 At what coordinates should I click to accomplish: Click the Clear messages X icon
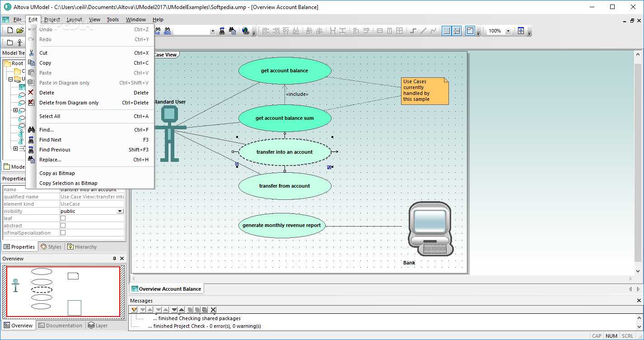(x=213, y=310)
